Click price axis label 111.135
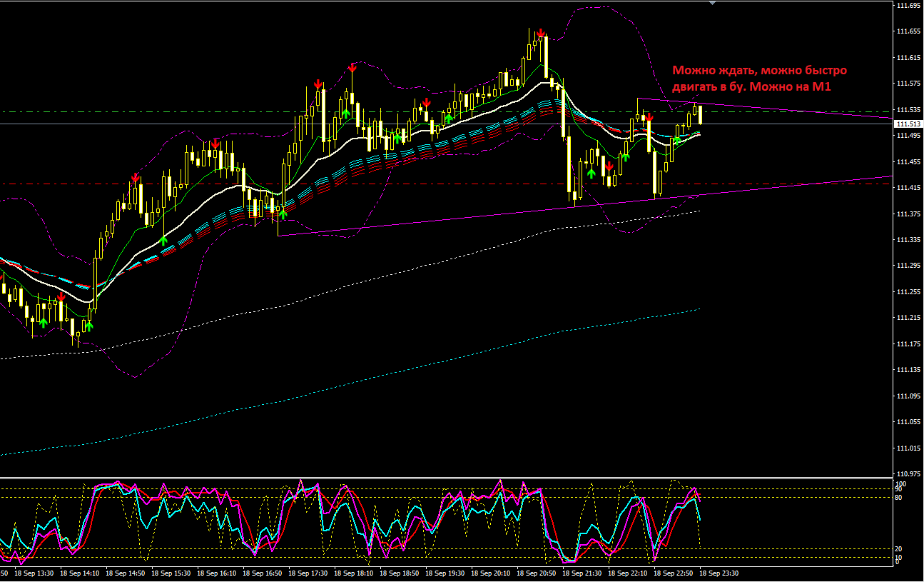Viewport: 924px width, 582px height. pyautogui.click(x=908, y=370)
